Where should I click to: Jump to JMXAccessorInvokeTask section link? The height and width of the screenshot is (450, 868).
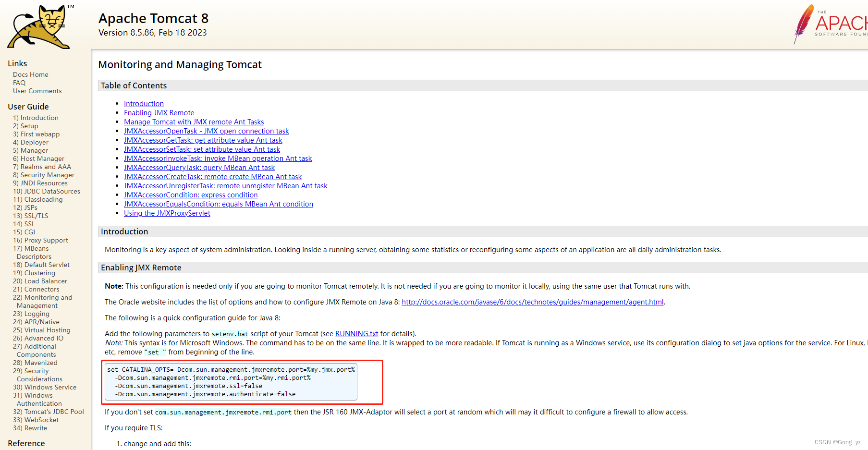[x=218, y=158]
